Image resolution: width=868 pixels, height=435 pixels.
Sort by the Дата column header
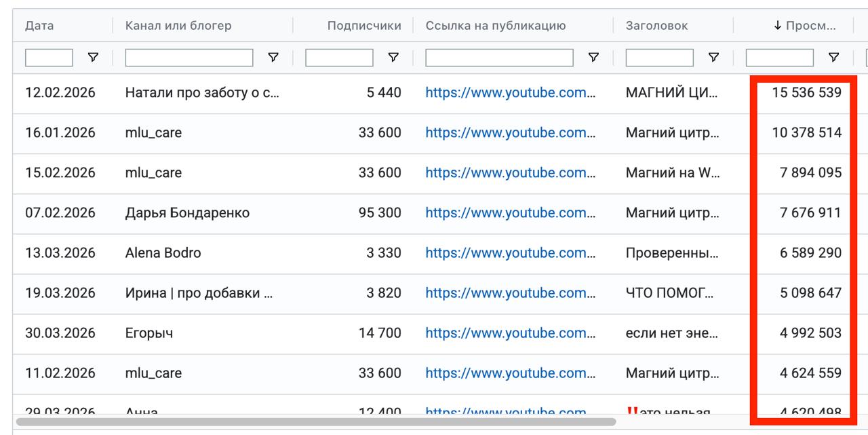[39, 26]
